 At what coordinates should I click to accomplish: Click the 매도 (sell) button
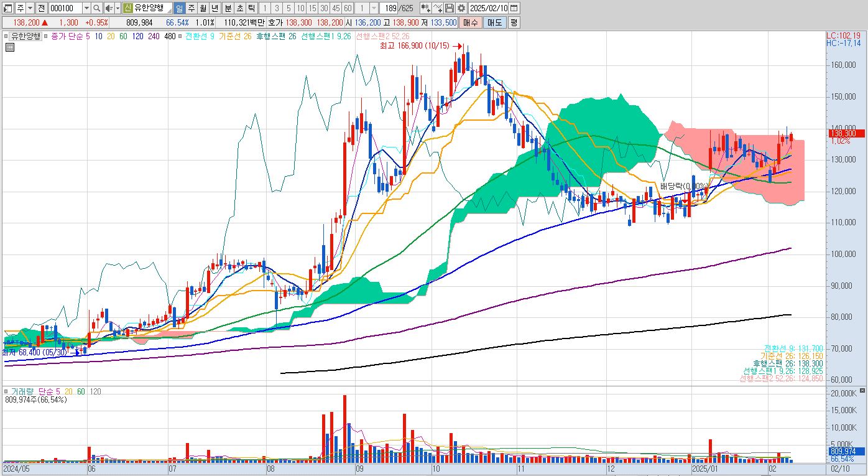(x=494, y=22)
